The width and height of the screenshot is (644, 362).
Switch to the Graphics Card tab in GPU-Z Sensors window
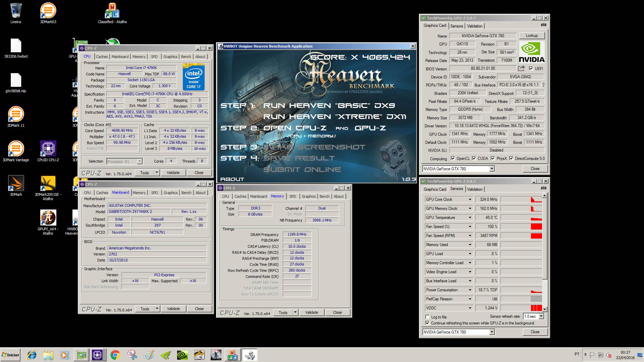[x=435, y=189]
